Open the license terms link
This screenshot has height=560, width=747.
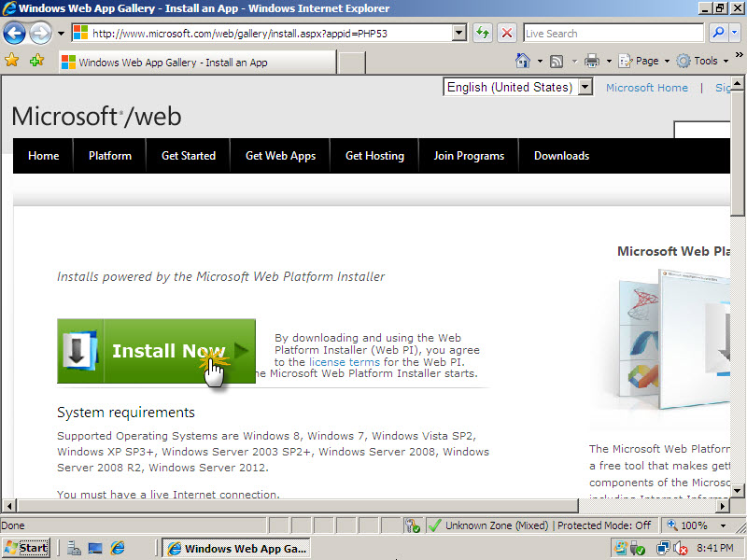click(x=345, y=362)
